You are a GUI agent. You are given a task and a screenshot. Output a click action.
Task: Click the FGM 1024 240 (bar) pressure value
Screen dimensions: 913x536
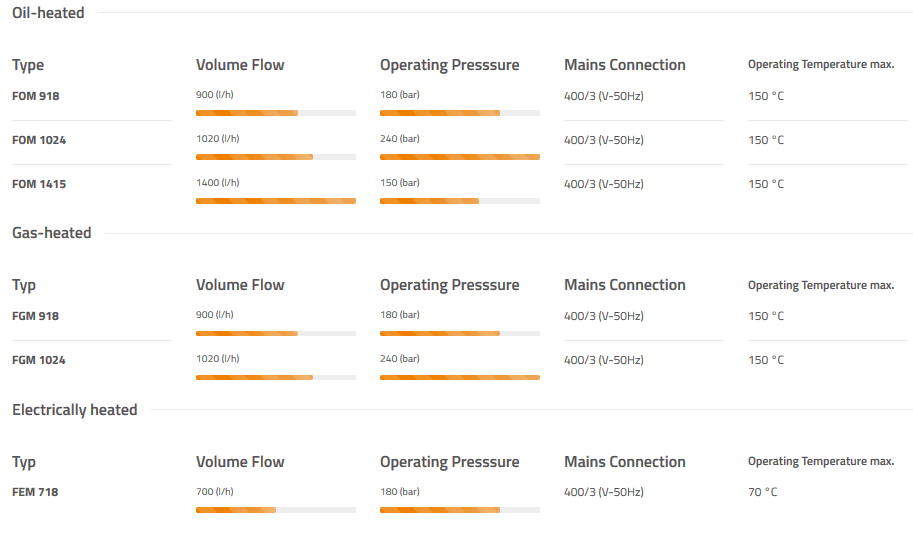pos(400,359)
